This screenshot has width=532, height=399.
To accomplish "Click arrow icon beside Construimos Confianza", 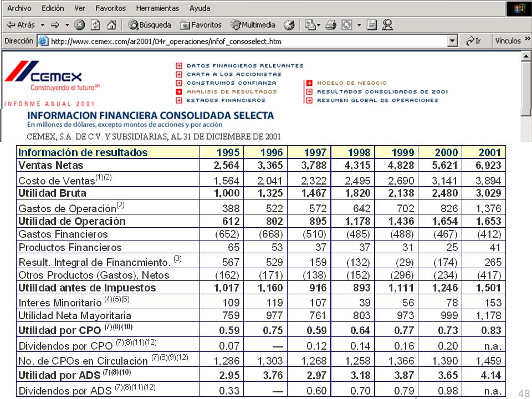I will point(179,83).
